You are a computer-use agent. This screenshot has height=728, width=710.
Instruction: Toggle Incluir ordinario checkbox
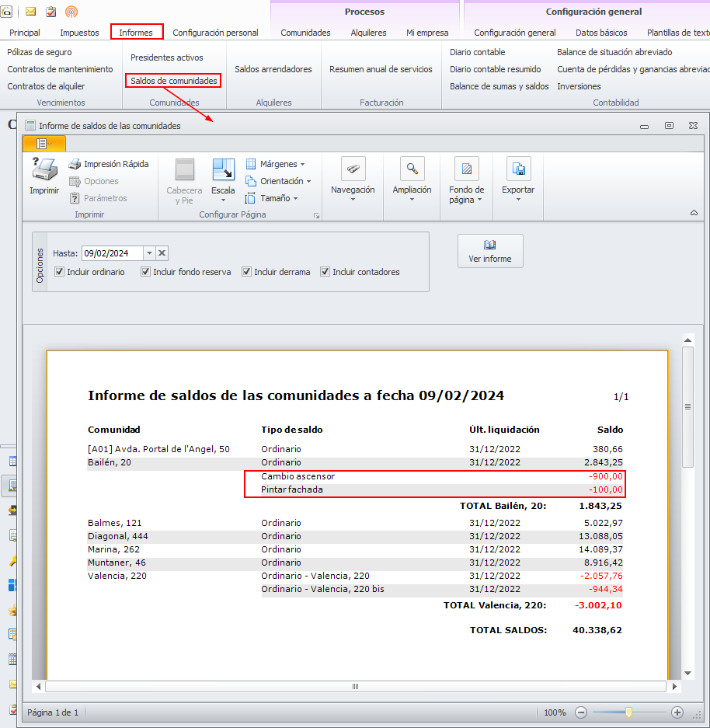tap(59, 272)
